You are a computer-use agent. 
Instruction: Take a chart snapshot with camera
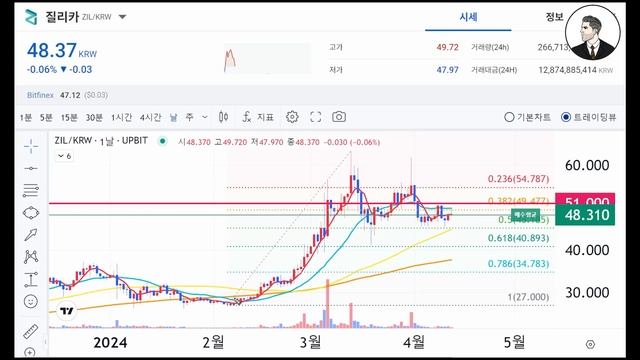(x=339, y=117)
